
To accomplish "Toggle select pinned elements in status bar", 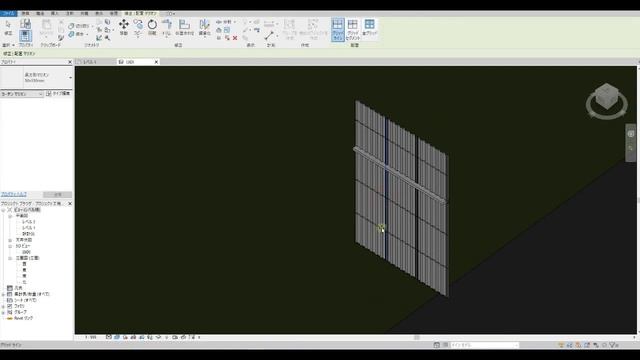I will coord(578,345).
